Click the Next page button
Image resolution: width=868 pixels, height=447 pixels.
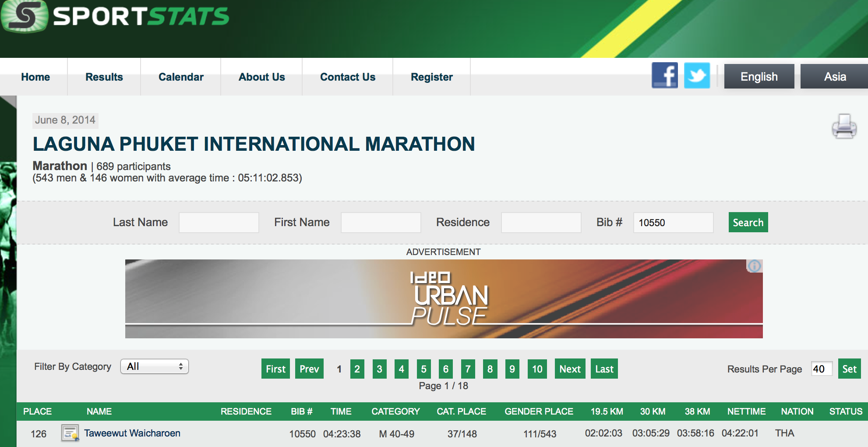point(570,369)
